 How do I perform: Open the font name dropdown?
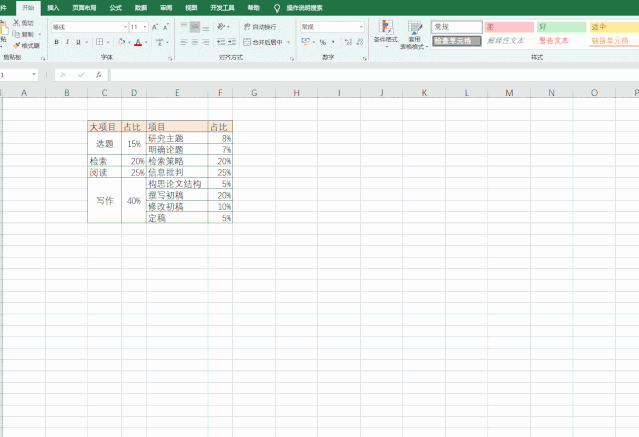(125, 27)
